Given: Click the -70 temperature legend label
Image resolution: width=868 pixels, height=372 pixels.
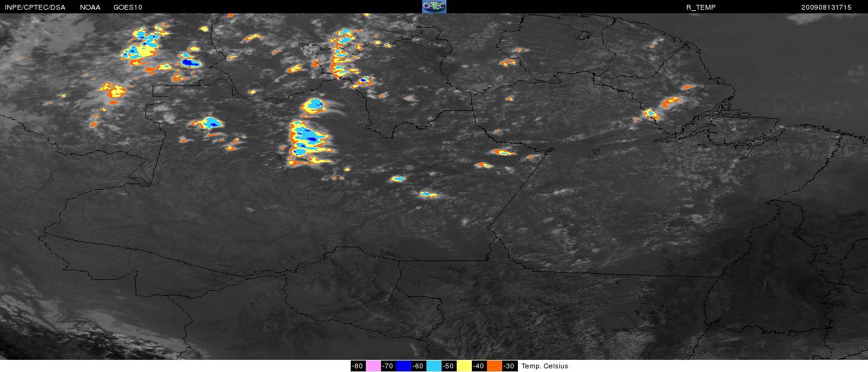Looking at the screenshot, I should pyautogui.click(x=388, y=366).
